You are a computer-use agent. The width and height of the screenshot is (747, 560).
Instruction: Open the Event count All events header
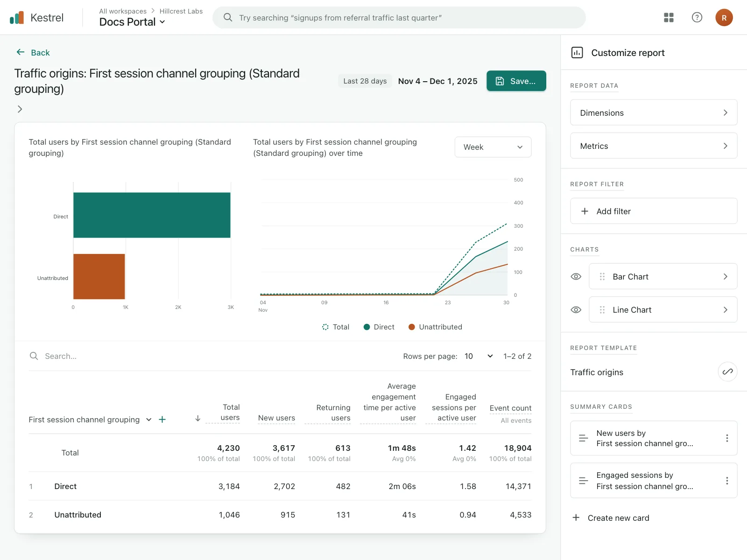[x=510, y=413]
